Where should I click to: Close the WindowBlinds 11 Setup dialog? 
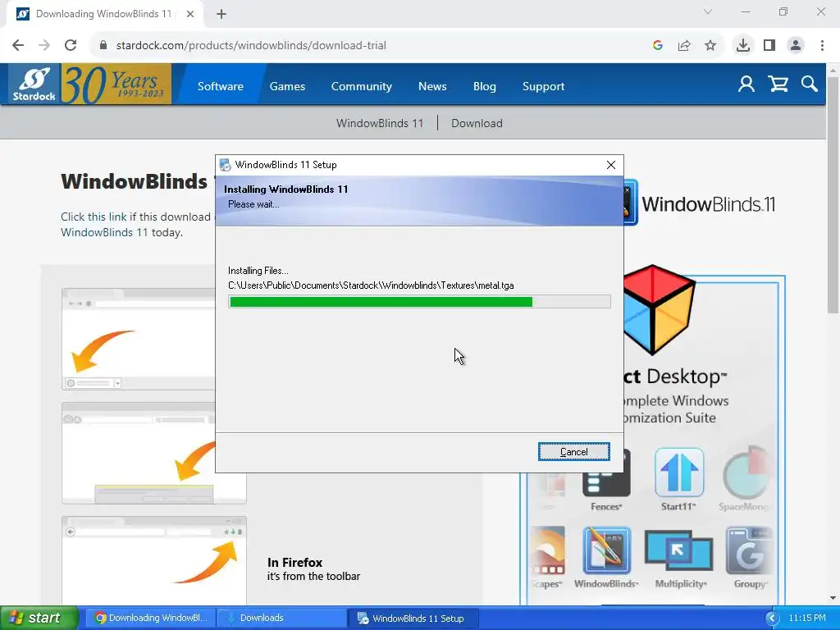click(610, 165)
